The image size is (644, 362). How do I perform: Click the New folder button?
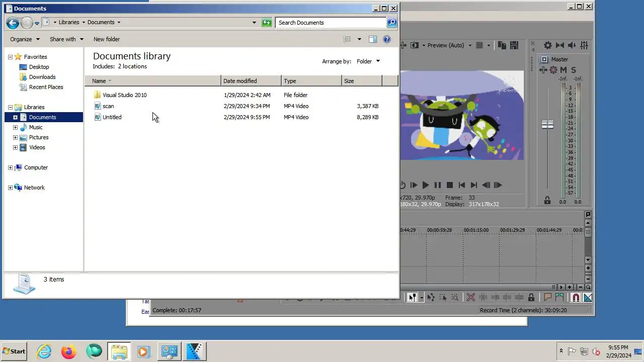click(107, 39)
